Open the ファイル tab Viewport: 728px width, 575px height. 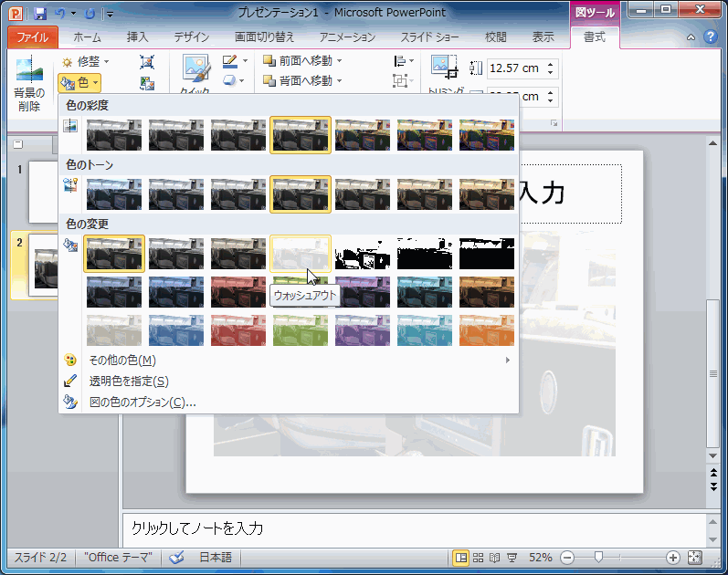tap(33, 37)
